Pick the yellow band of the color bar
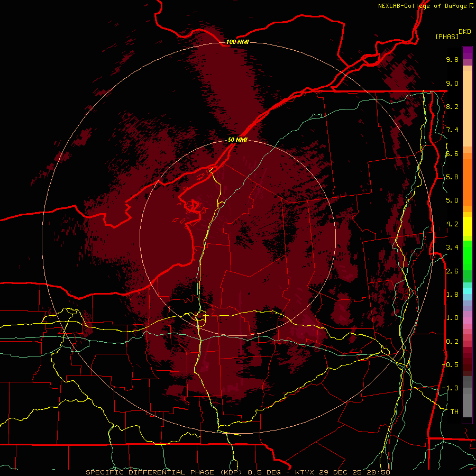The height and width of the screenshot is (476, 476). click(467, 226)
